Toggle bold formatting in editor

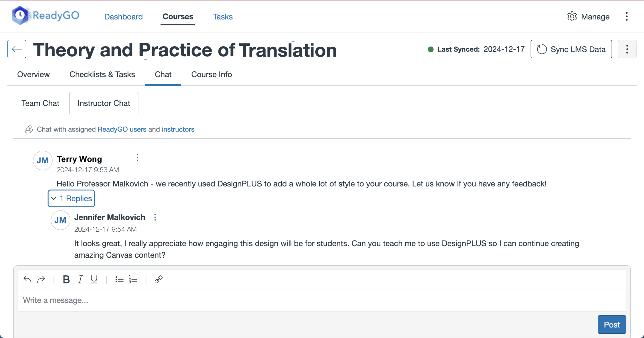tap(66, 279)
